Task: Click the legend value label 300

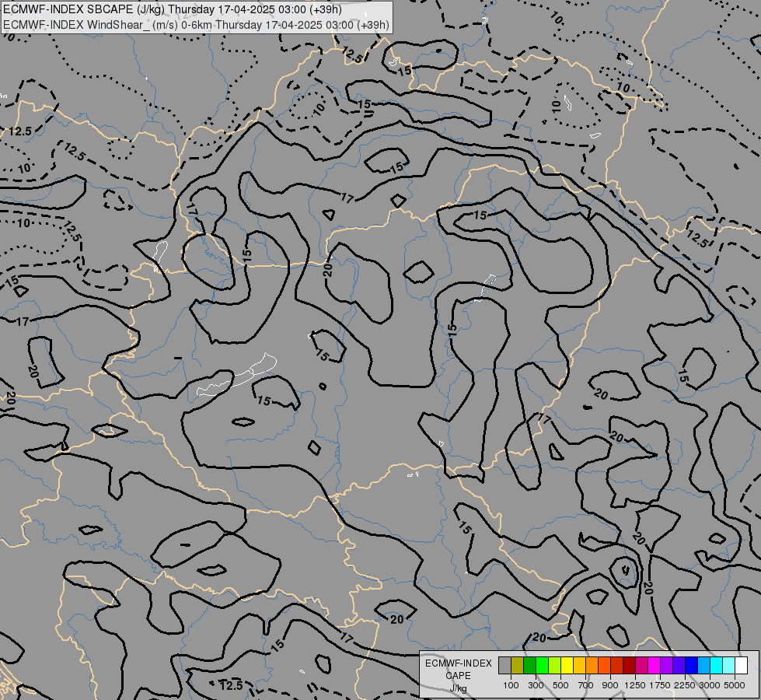Action: tap(536, 685)
